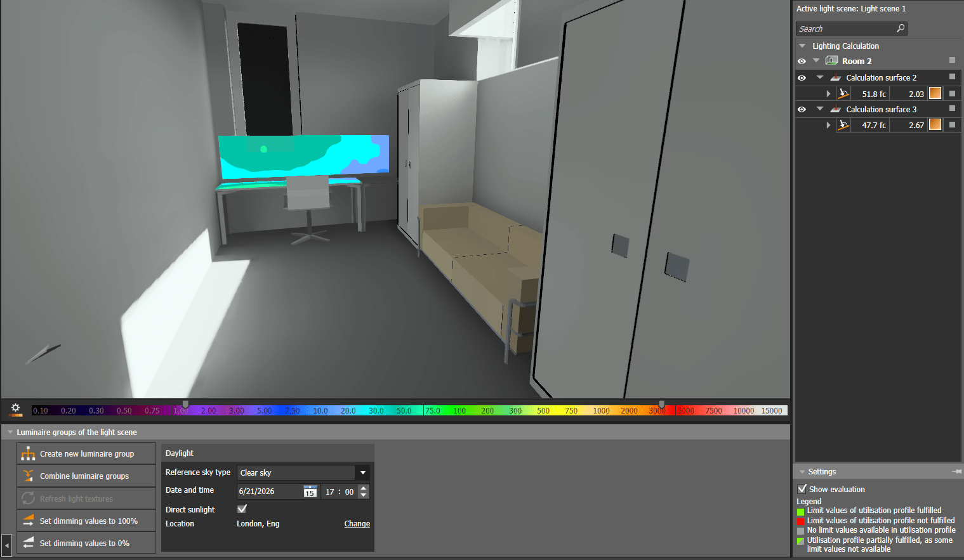The height and width of the screenshot is (560, 964).
Task: Click perpendicular illuminance icon in 51.8 fc row
Action: (x=843, y=93)
